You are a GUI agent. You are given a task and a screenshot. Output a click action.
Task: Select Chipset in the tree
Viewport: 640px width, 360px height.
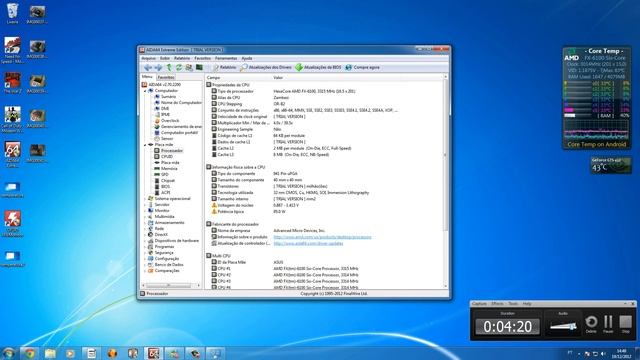point(168,180)
